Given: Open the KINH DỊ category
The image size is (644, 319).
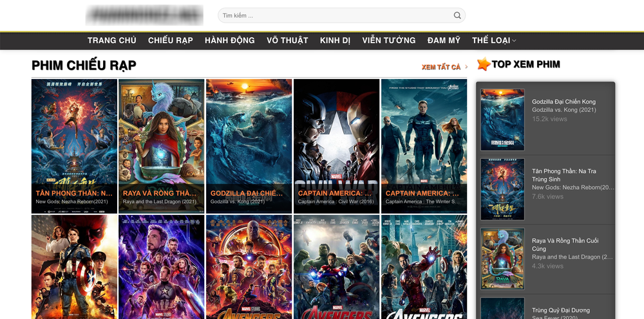Looking at the screenshot, I should 335,40.
